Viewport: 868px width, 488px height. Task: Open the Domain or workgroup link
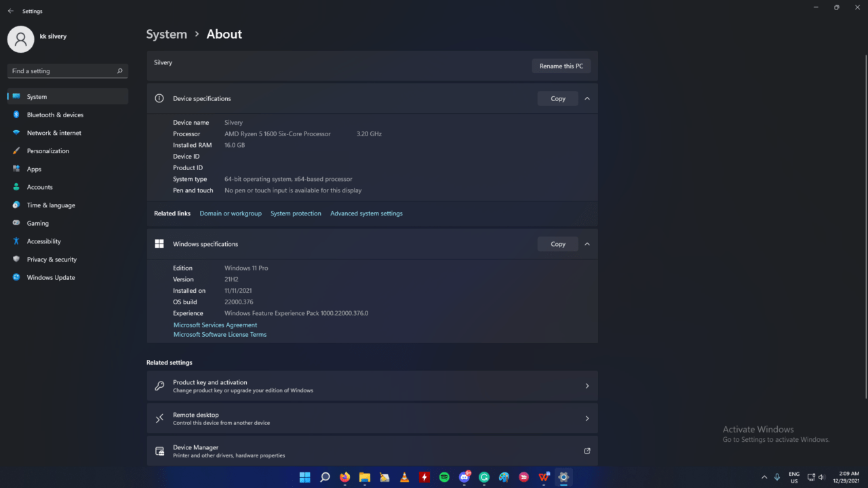pos(231,213)
